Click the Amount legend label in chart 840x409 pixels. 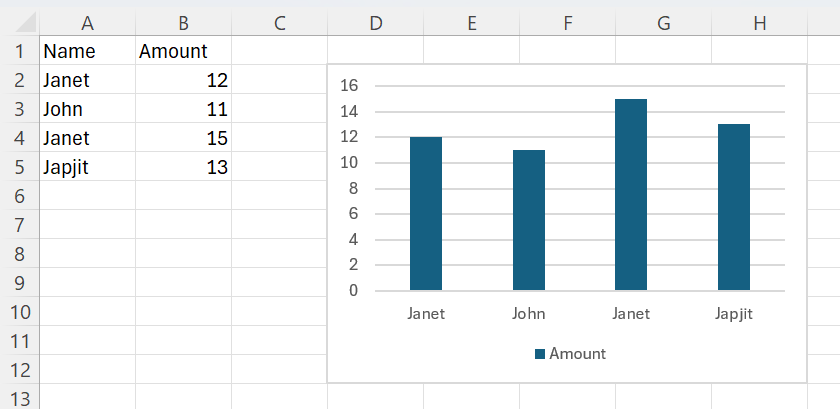tap(578, 354)
